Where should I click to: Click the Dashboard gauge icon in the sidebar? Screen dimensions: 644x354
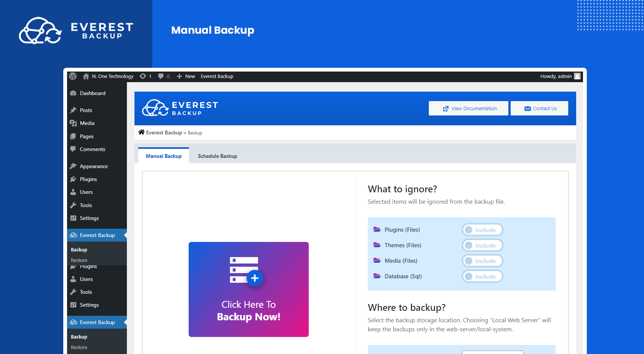pyautogui.click(x=73, y=93)
